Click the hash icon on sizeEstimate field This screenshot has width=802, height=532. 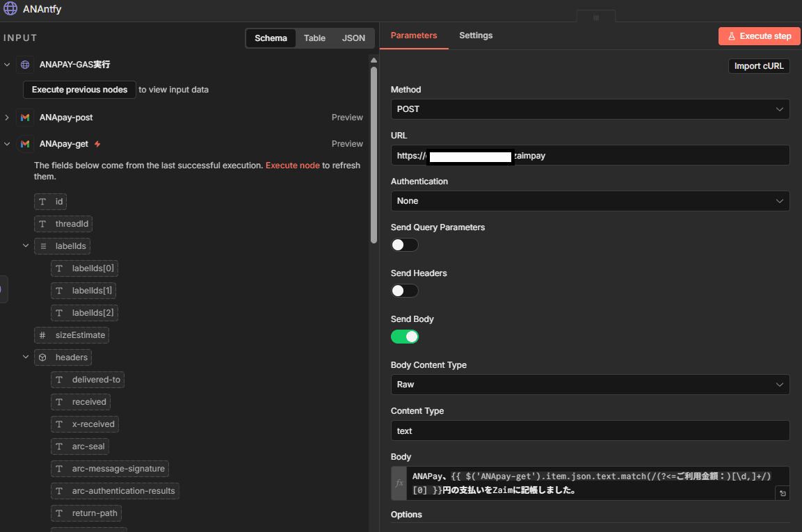click(x=42, y=335)
